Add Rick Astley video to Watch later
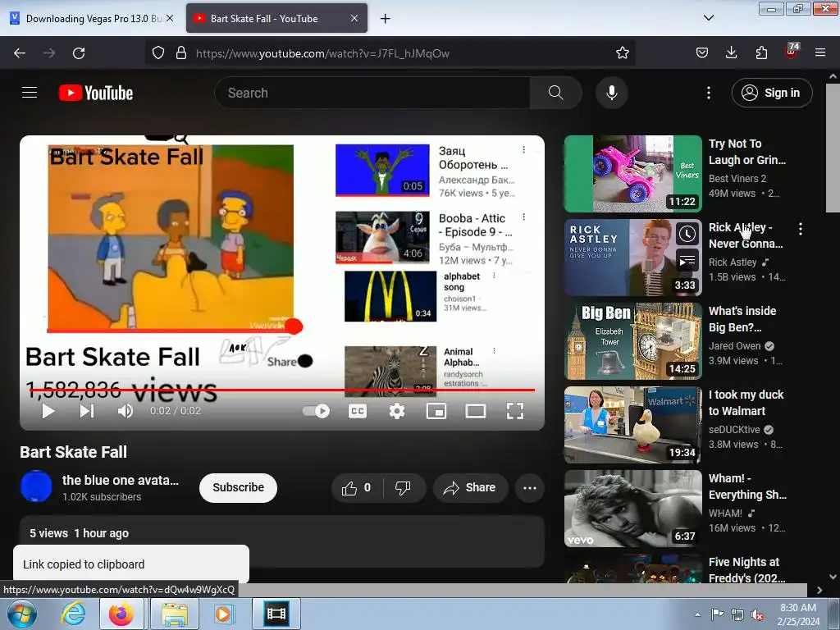This screenshot has height=630, width=840. pyautogui.click(x=687, y=234)
